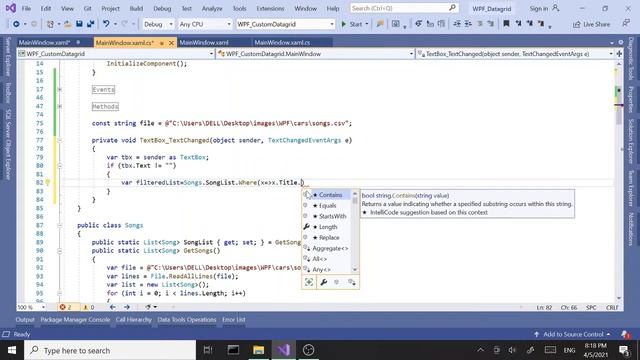
Task: Click the Bookmark toolbar icon
Action: pos(506,24)
